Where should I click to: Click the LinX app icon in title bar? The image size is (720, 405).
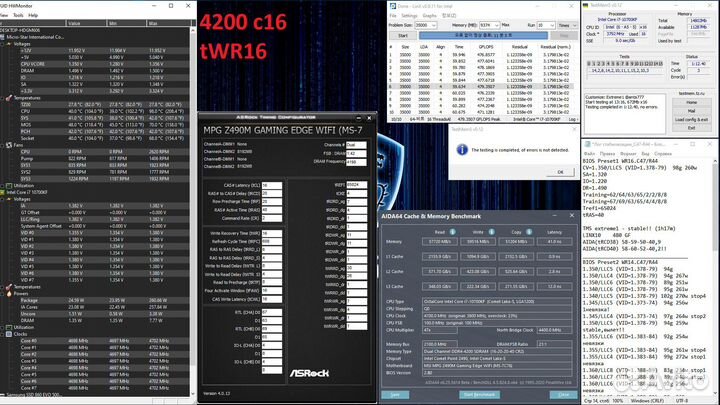coord(393,6)
